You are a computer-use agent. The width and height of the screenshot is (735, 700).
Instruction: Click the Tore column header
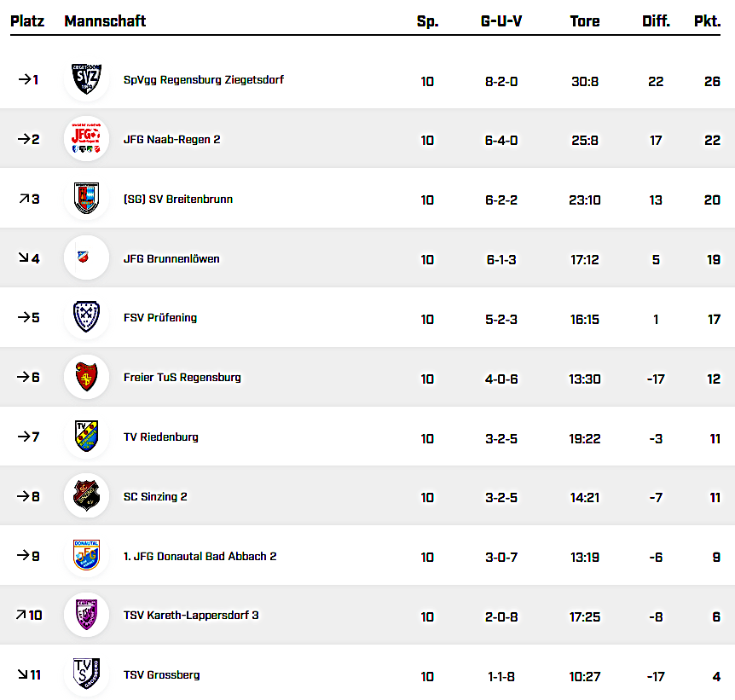point(585,21)
